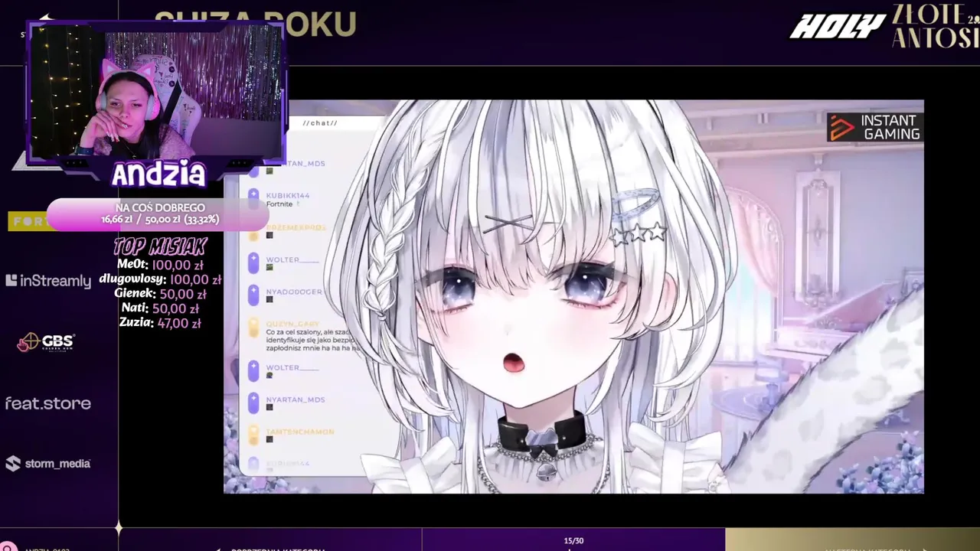Select the Andzia webcam overlay
The height and width of the screenshot is (551, 980).
[x=155, y=92]
